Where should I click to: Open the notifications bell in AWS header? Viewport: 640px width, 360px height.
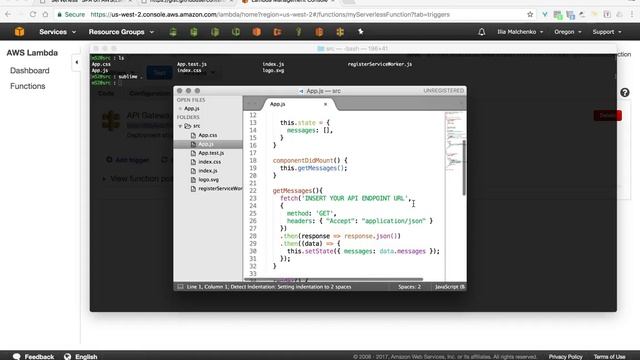[482, 32]
